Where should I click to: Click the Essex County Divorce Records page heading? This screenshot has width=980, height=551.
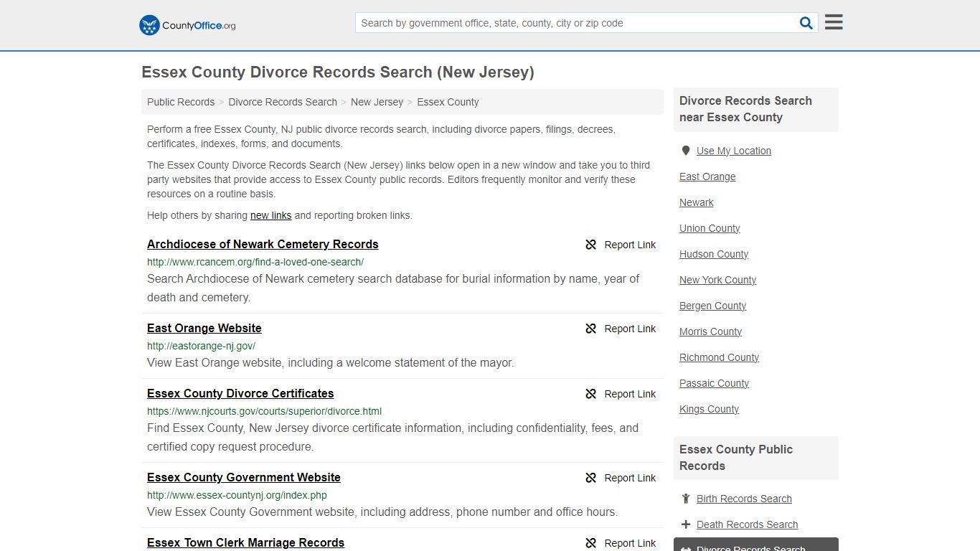point(338,72)
